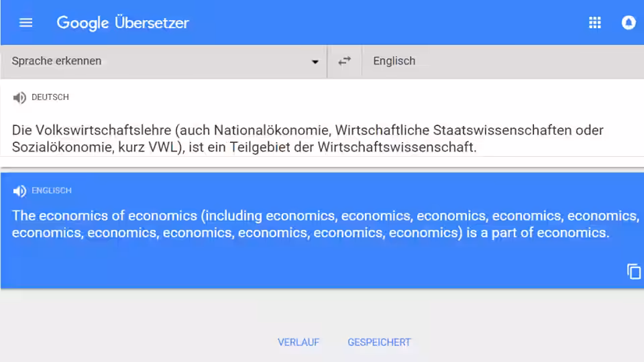Image resolution: width=644 pixels, height=362 pixels.
Task: Switch to the VERLAUF tab
Action: [298, 343]
